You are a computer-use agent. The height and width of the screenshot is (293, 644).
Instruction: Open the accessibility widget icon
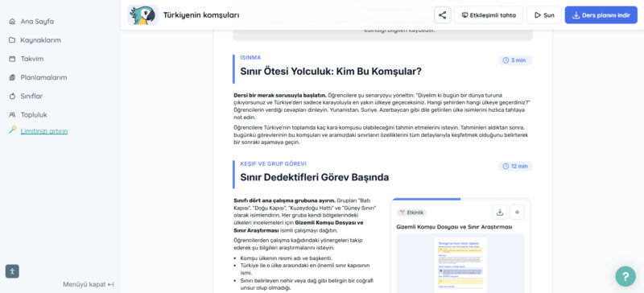(12, 271)
